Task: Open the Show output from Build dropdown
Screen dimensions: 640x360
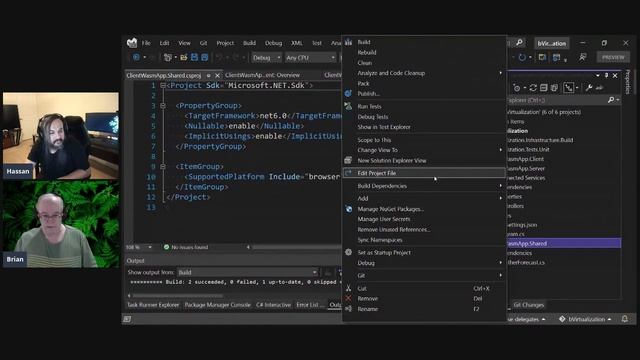Action: pyautogui.click(x=247, y=272)
